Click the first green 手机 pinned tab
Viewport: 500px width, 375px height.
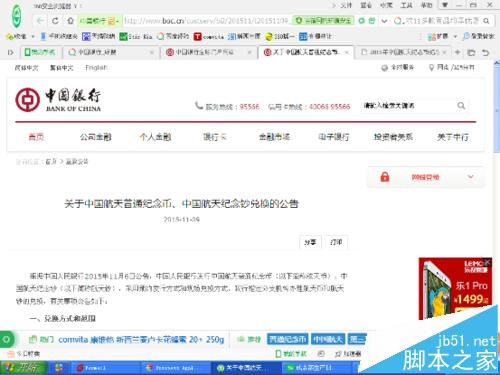coord(39,52)
